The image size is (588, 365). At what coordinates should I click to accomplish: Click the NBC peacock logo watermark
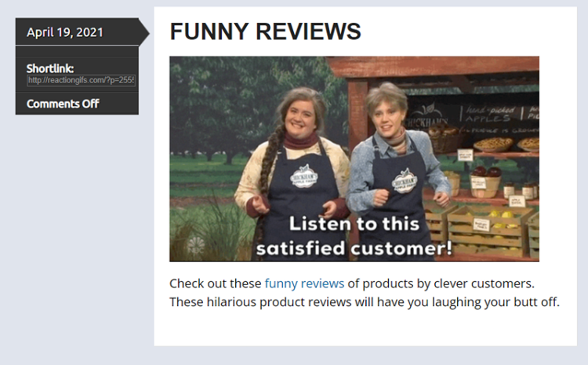(x=196, y=244)
